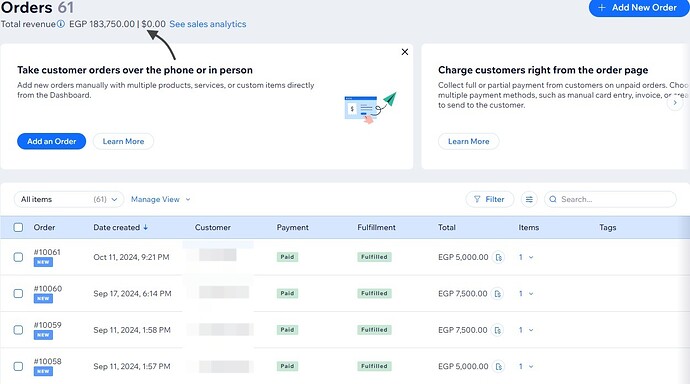The width and height of the screenshot is (690, 384).
Task: Click Learn More on phone orders card
Action: point(123,141)
